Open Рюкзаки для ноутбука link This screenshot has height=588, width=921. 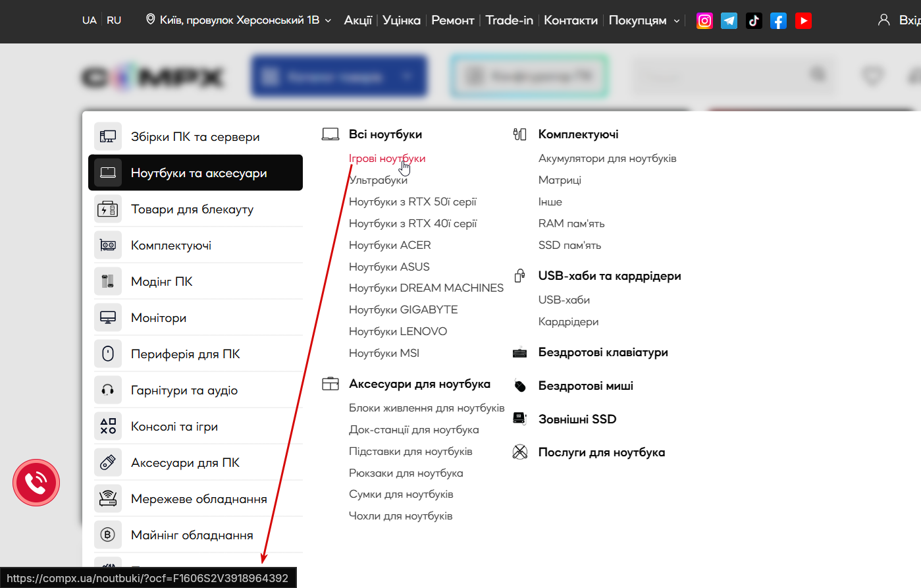pyautogui.click(x=406, y=473)
